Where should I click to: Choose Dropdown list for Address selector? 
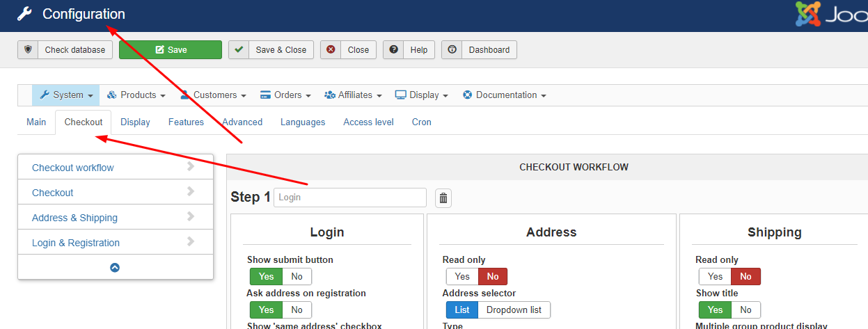coord(514,310)
